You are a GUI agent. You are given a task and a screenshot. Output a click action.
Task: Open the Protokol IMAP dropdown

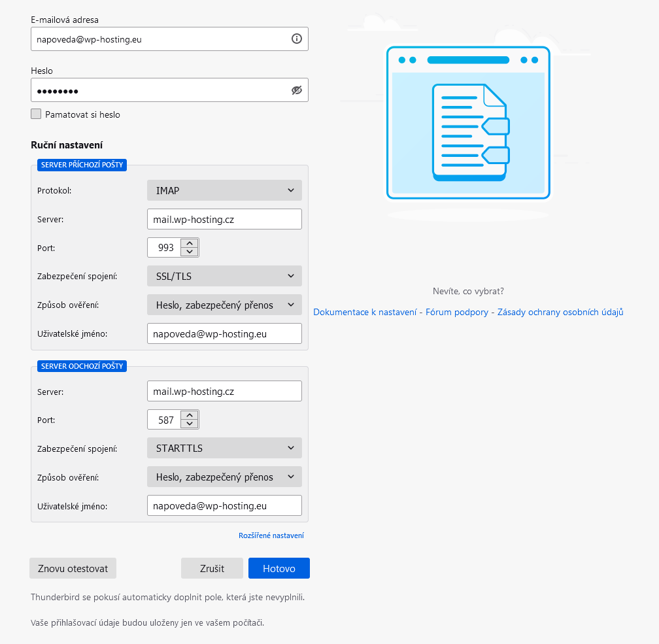224,190
